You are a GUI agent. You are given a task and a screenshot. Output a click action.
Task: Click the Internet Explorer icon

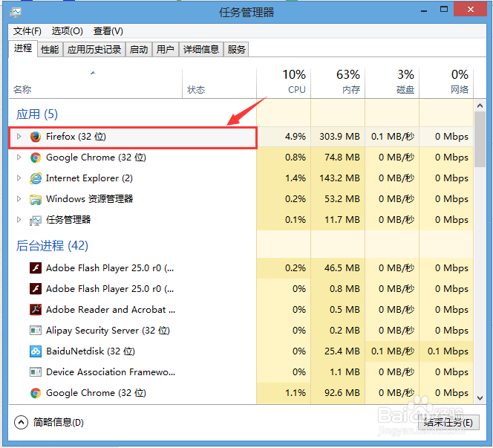click(36, 178)
